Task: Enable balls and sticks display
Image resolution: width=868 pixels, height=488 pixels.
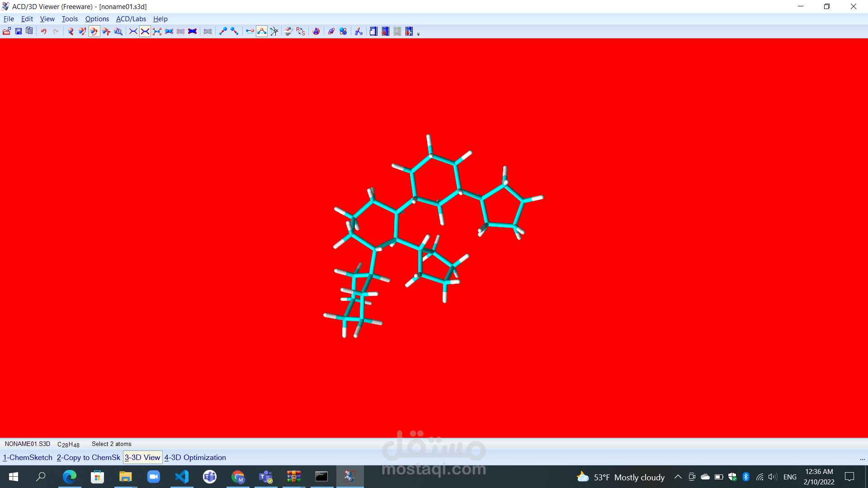Action: tap(157, 31)
